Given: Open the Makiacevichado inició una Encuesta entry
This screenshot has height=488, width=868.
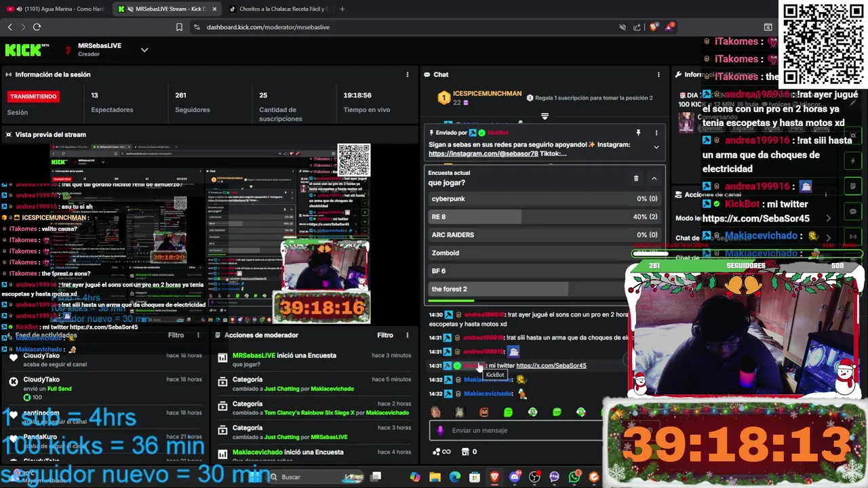Looking at the screenshot, I should [x=315, y=455].
